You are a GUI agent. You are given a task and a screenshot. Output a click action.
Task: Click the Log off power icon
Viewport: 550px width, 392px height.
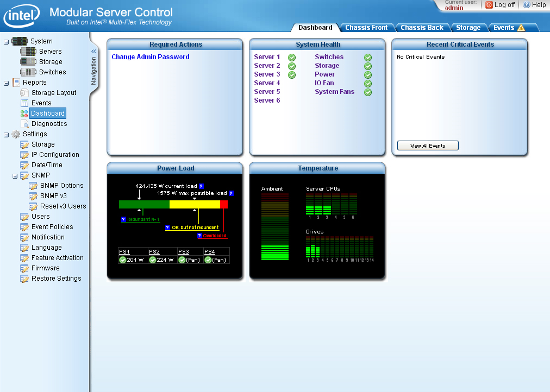coord(489,5)
